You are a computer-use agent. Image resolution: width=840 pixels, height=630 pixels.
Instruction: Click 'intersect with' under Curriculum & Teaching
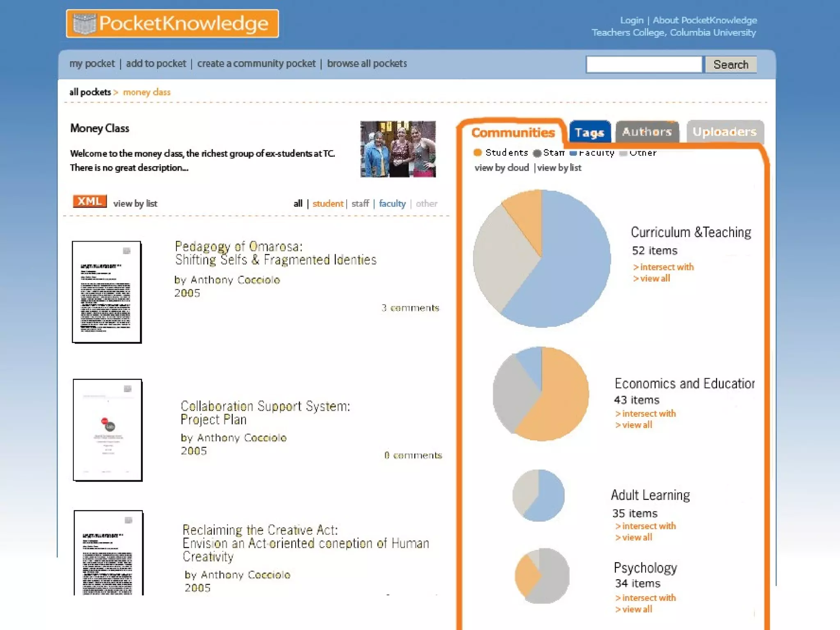point(666,267)
